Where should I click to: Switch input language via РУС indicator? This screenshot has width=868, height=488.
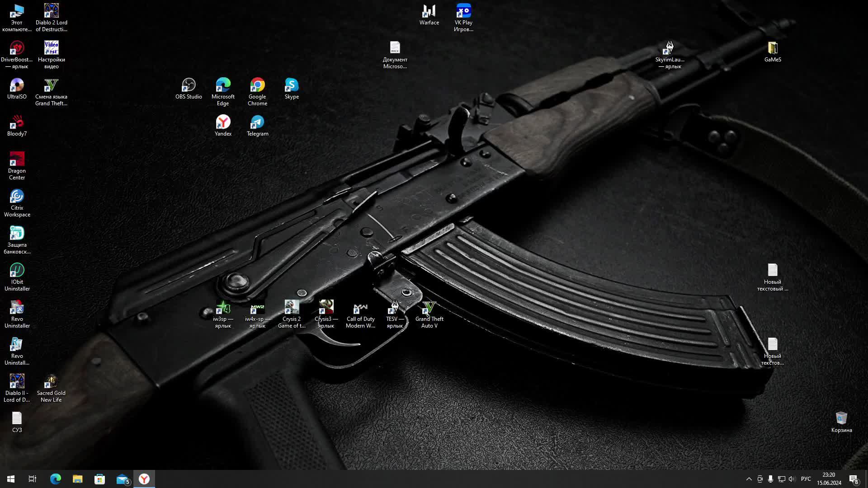click(x=806, y=479)
